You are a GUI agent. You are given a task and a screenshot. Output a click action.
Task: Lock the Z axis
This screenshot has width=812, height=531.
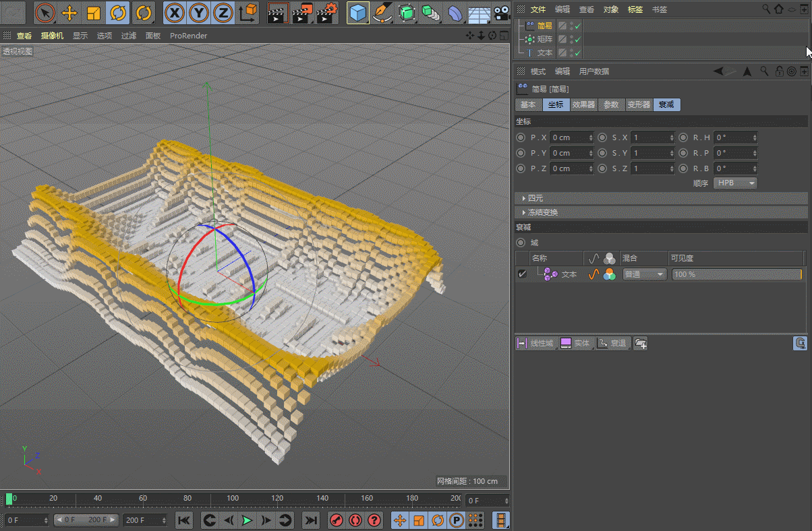coord(223,12)
